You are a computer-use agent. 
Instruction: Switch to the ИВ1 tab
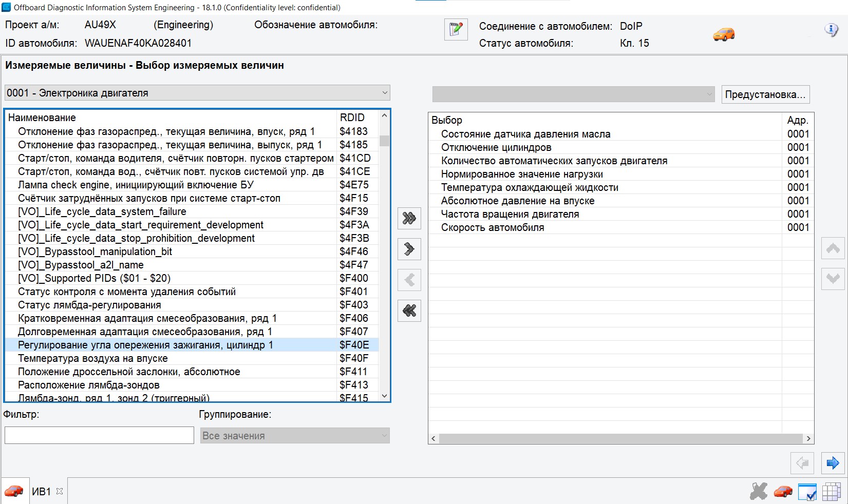pos(41,492)
